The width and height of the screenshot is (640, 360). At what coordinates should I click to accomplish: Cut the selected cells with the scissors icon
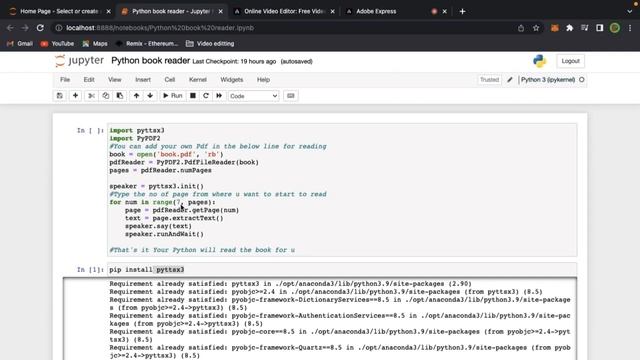point(91,96)
